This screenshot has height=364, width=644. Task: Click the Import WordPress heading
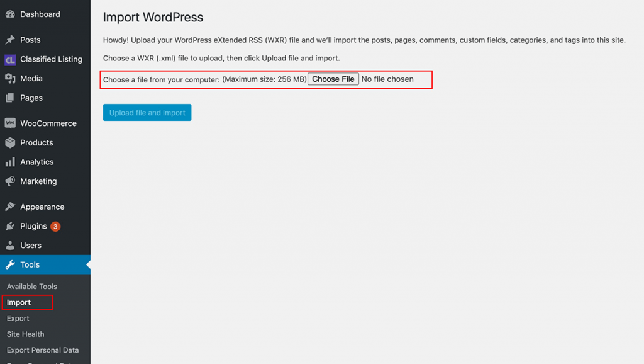153,17
